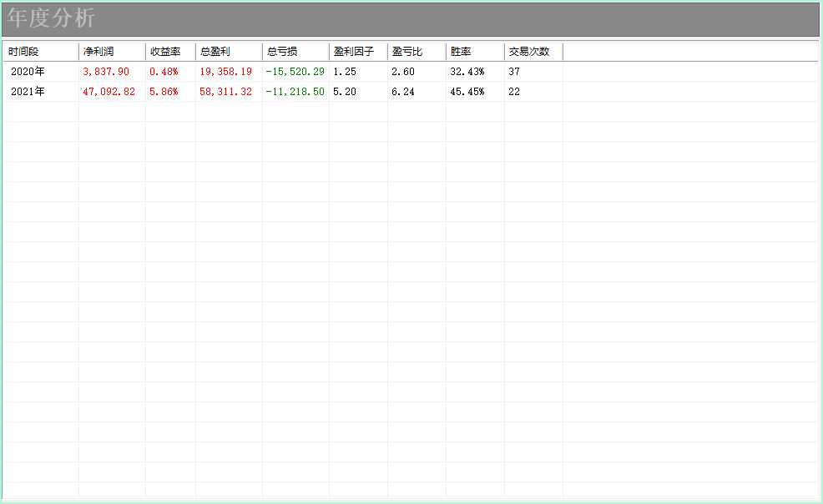This screenshot has height=504, width=823.
Task: Click return rate 5.86%
Action: tap(164, 91)
